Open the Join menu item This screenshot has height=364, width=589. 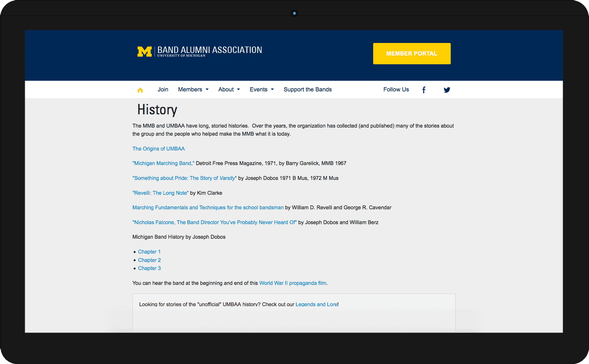pyautogui.click(x=163, y=89)
